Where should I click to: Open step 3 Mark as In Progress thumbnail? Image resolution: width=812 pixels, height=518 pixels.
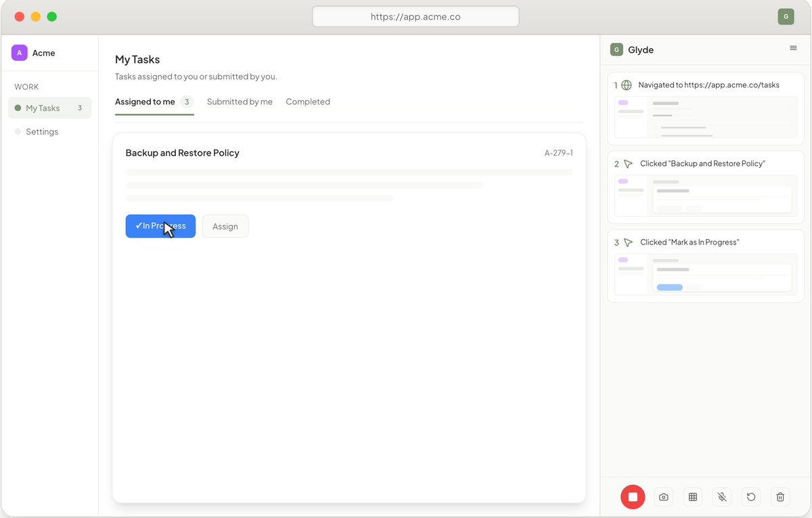pos(706,274)
